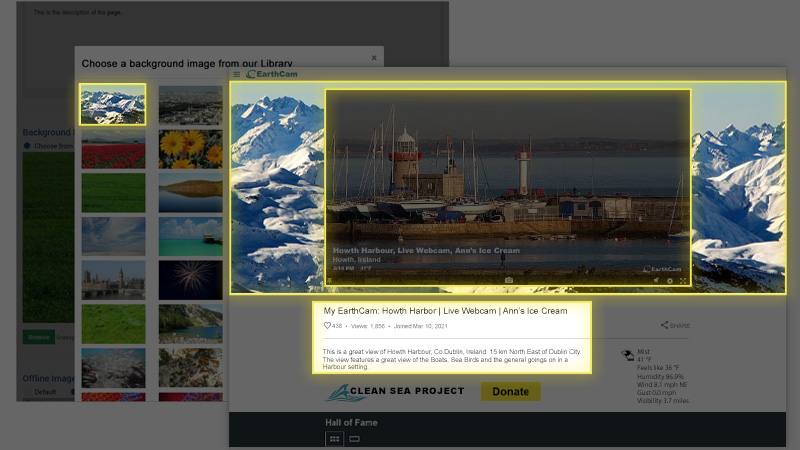Click the EarthCam watermark in the video
The width and height of the screenshot is (800, 450).
pyautogui.click(x=662, y=269)
